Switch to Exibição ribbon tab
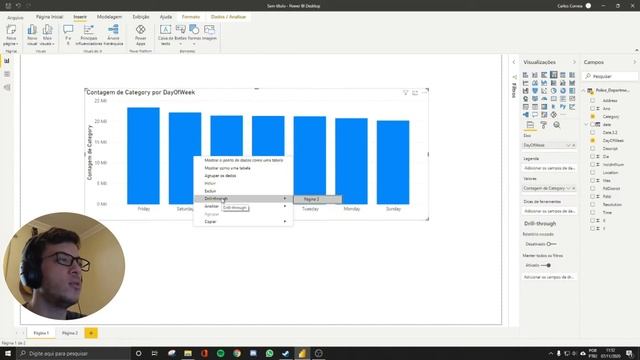The image size is (640, 360). tap(141, 17)
